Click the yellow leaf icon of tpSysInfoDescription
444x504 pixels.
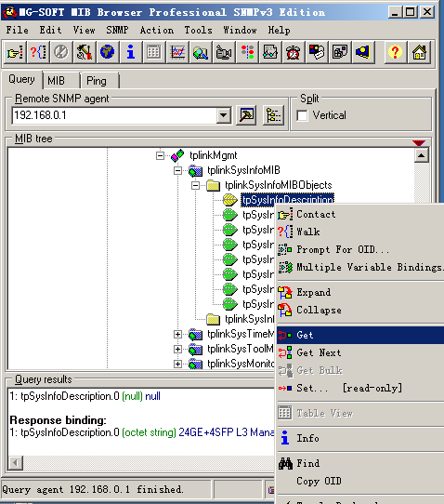coord(230,200)
